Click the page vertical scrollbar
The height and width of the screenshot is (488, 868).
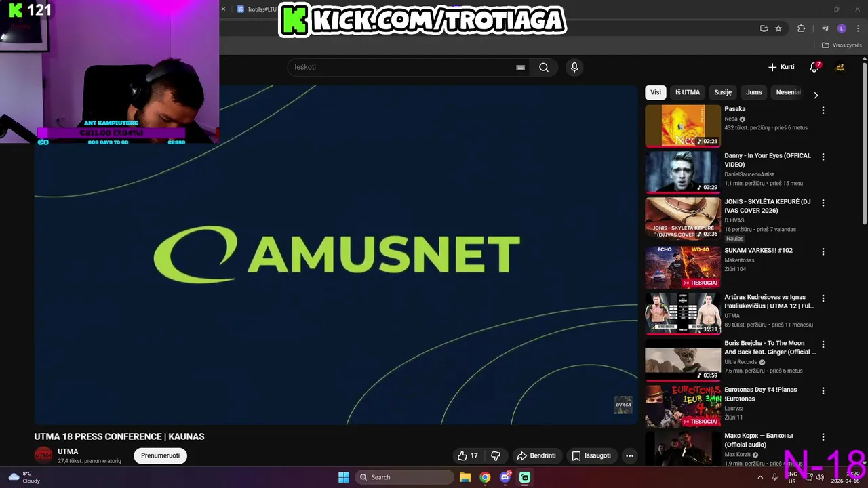click(865, 142)
